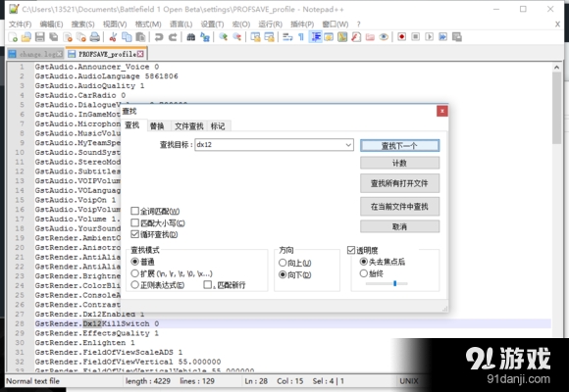Enable the 匹配大小写 match case checkbox
This screenshot has width=569, height=392.
click(x=134, y=222)
